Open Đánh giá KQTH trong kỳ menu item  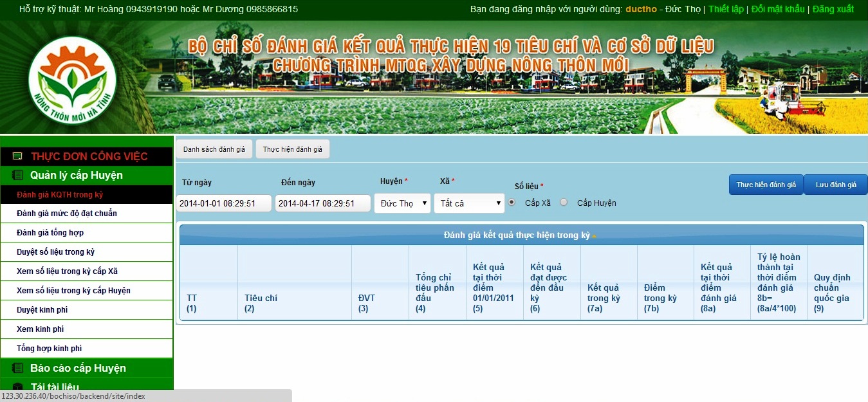87,194
